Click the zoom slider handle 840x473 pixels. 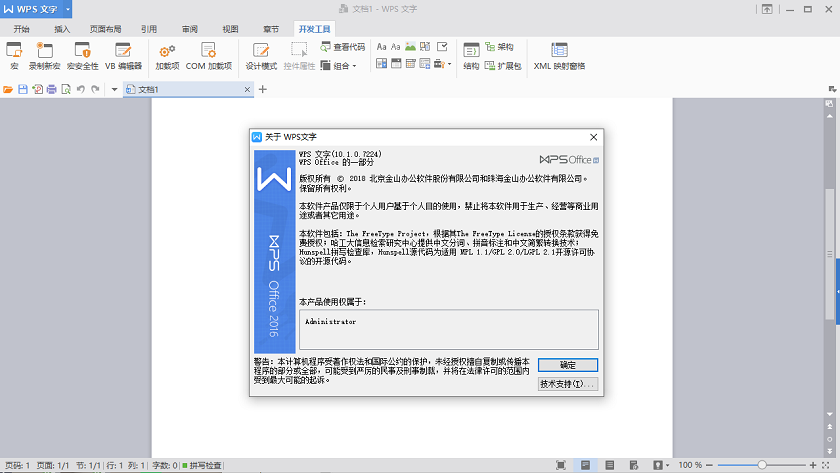[762, 465]
